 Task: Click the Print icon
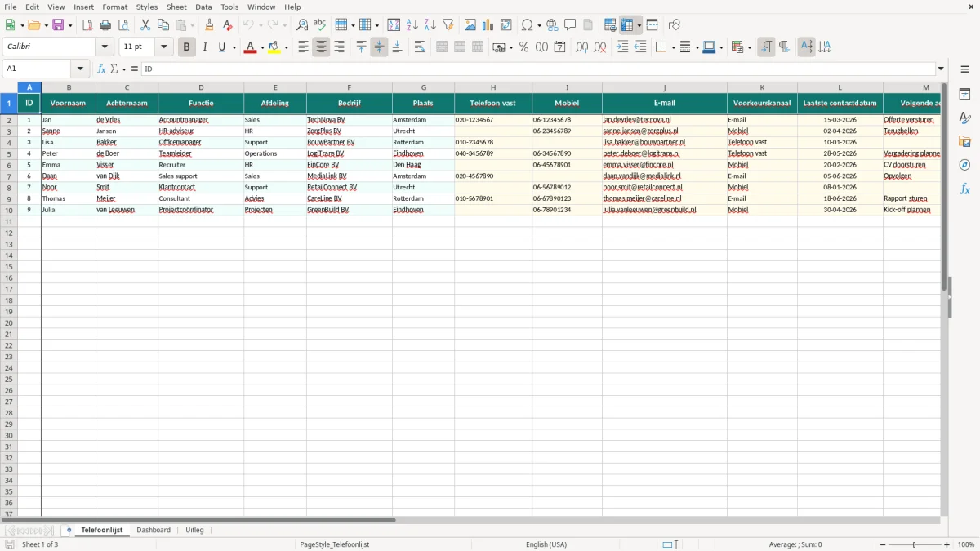click(105, 25)
